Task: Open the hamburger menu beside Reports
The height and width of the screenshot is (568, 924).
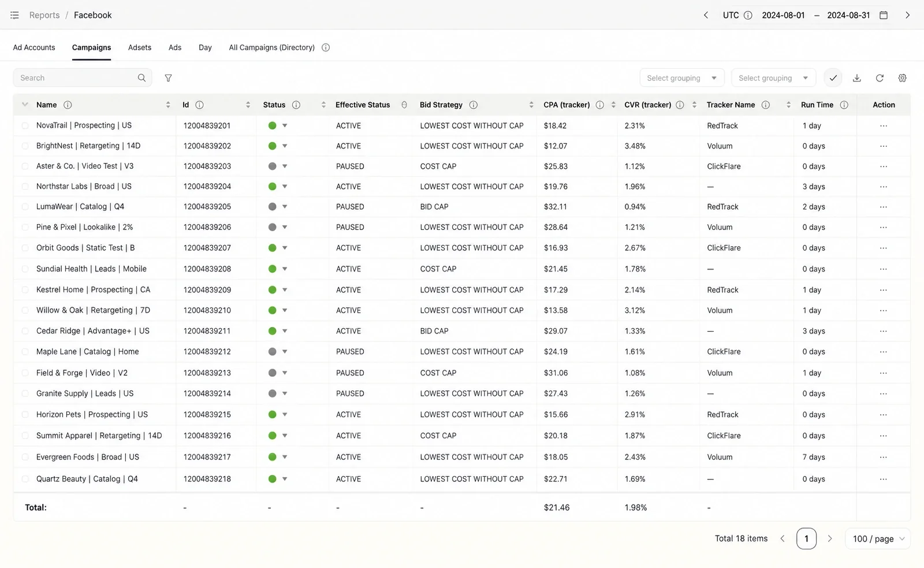Action: 14,15
